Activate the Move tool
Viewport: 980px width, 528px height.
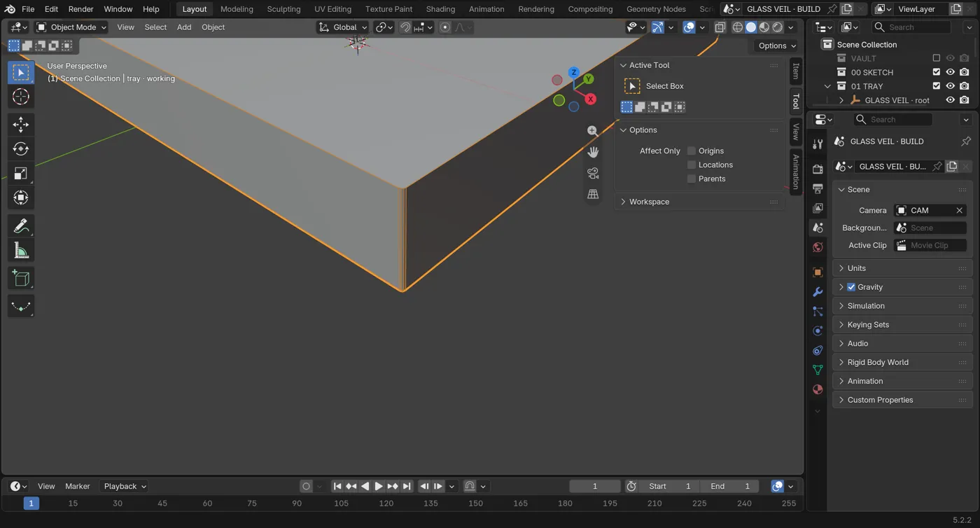(x=21, y=125)
